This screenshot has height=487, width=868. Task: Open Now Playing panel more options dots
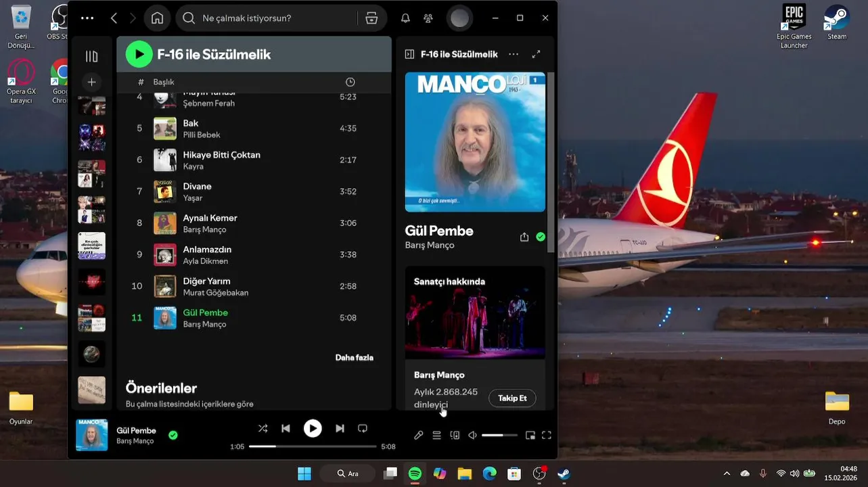(513, 54)
